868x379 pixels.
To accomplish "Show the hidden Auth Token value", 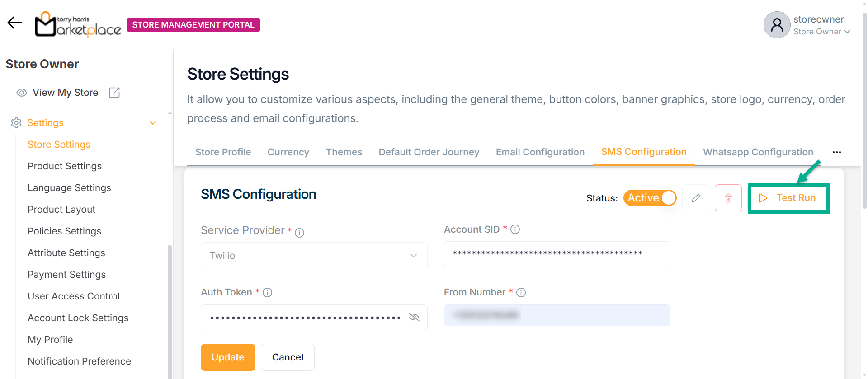I will click(x=414, y=317).
